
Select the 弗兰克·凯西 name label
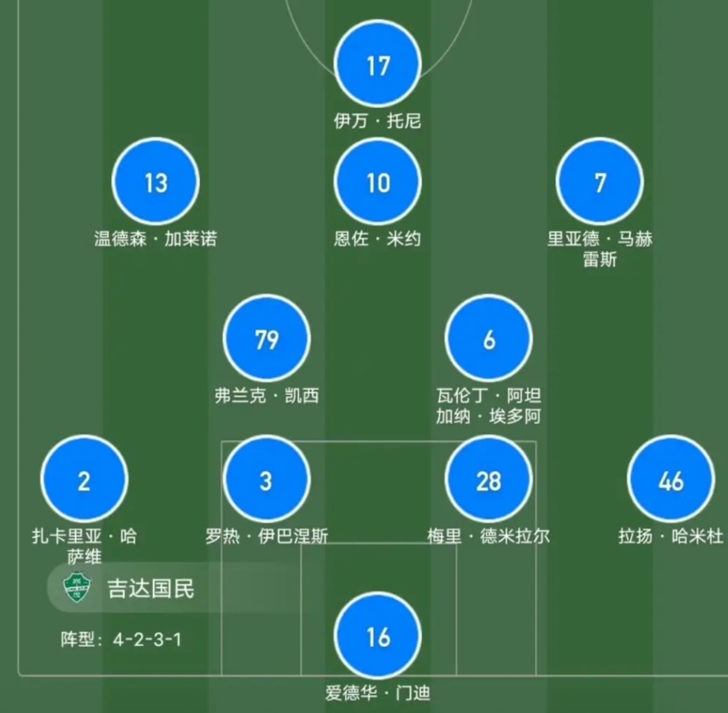266,396
